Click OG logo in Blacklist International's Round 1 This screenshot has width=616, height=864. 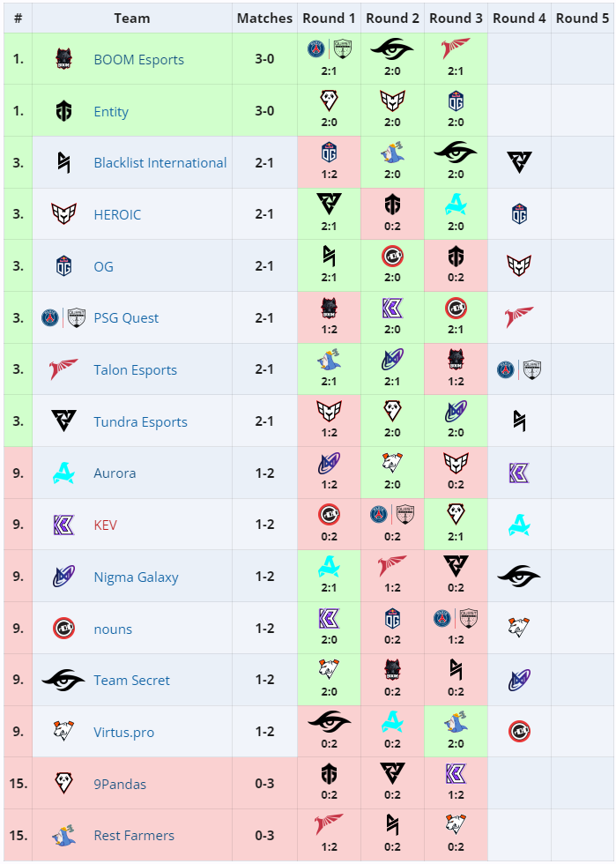coord(329,153)
